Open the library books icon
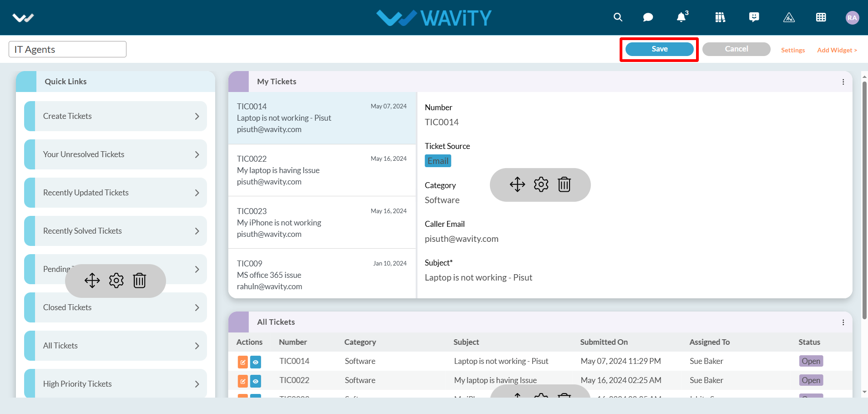Viewport: 868px width, 414px height. 720,17
